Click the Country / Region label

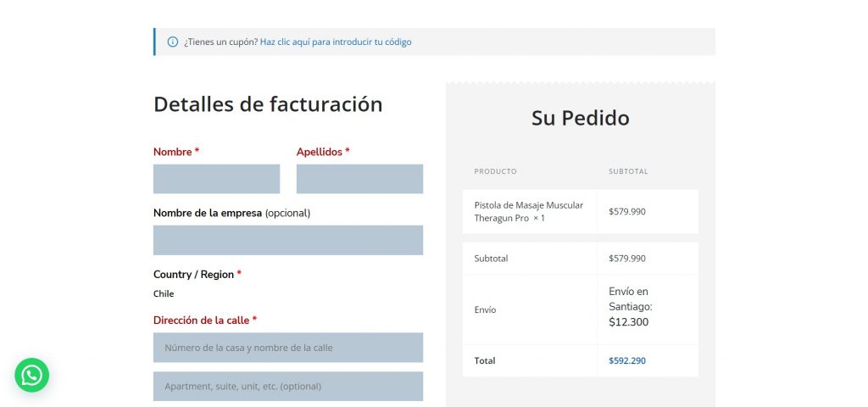pos(193,275)
